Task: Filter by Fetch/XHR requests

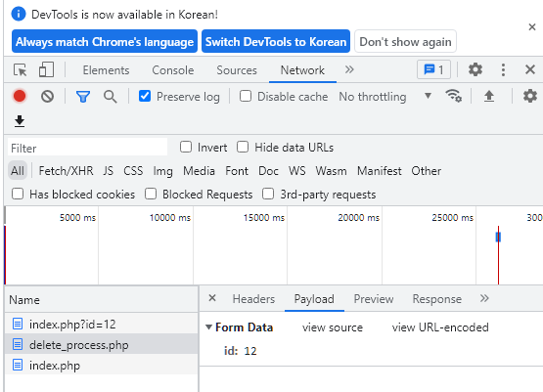Action: tap(66, 171)
